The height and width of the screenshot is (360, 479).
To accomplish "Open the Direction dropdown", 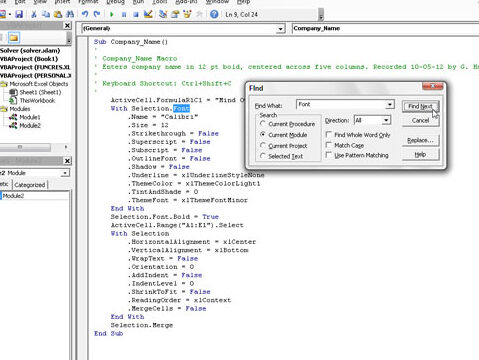I will tap(386, 120).
